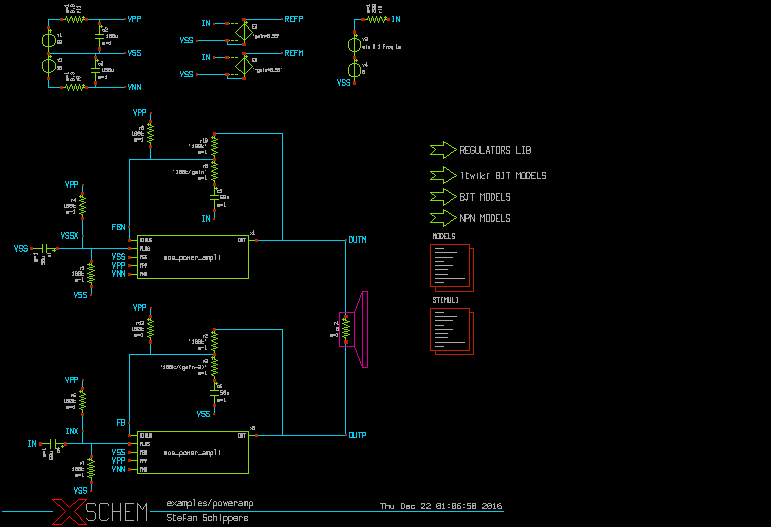This screenshot has height=527, width=771.
Task: Click the XSCHEM logo
Action: point(100,512)
